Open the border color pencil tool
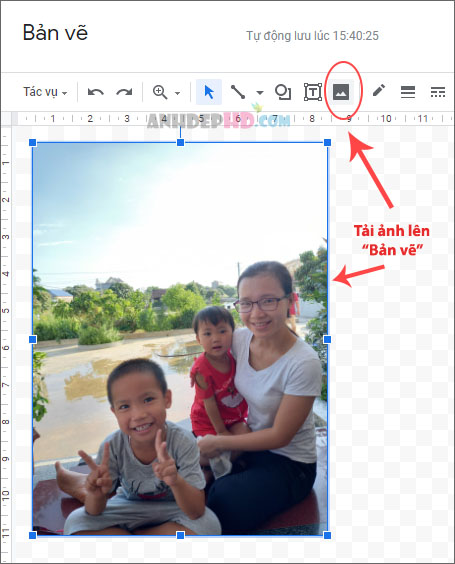This screenshot has height=564, width=455. [x=379, y=91]
